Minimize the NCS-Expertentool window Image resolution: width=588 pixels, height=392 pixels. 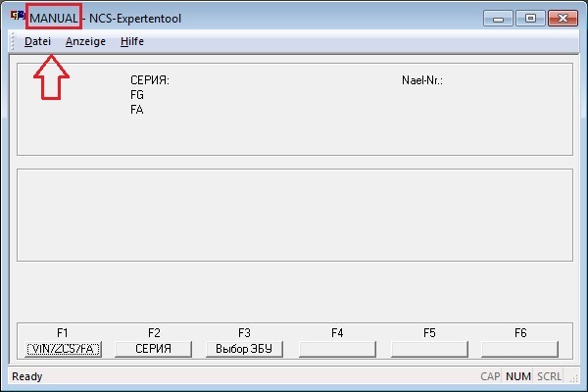coord(498,19)
